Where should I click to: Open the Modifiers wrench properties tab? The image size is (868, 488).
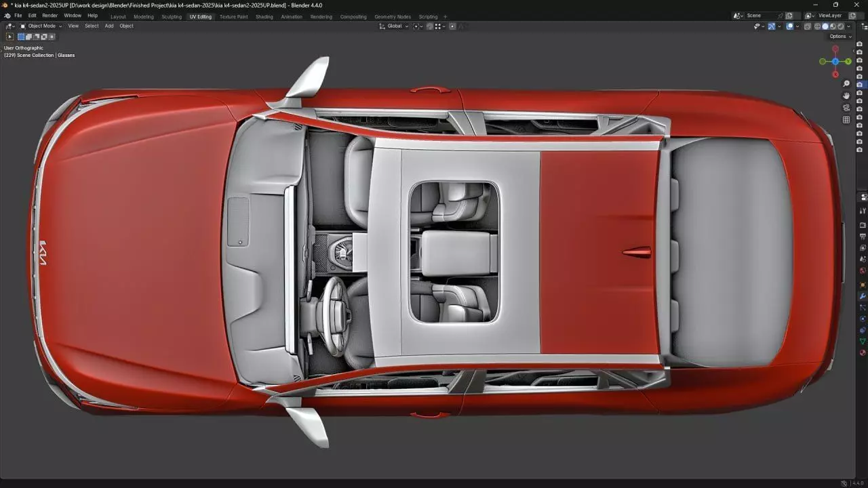pyautogui.click(x=863, y=296)
